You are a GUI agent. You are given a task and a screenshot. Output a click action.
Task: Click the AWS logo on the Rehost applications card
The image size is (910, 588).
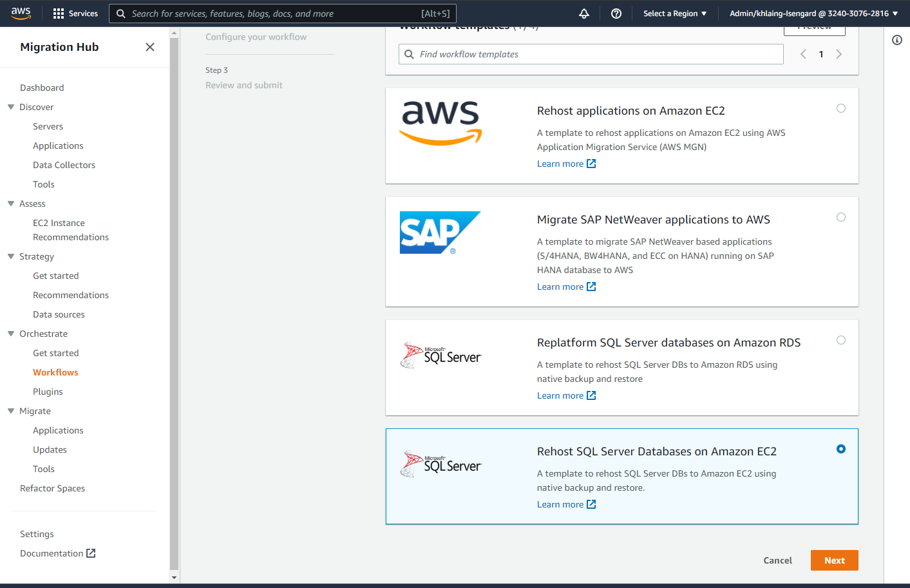pyautogui.click(x=441, y=123)
